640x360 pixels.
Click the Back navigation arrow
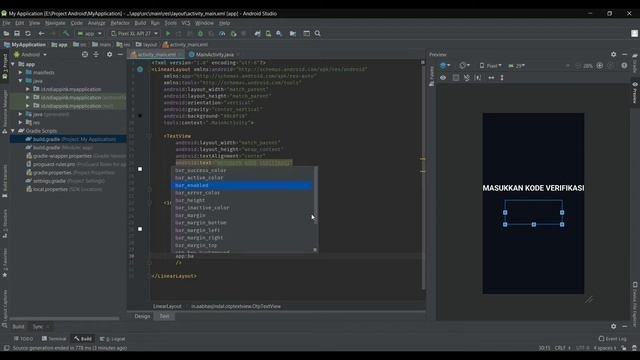[x=41, y=33]
